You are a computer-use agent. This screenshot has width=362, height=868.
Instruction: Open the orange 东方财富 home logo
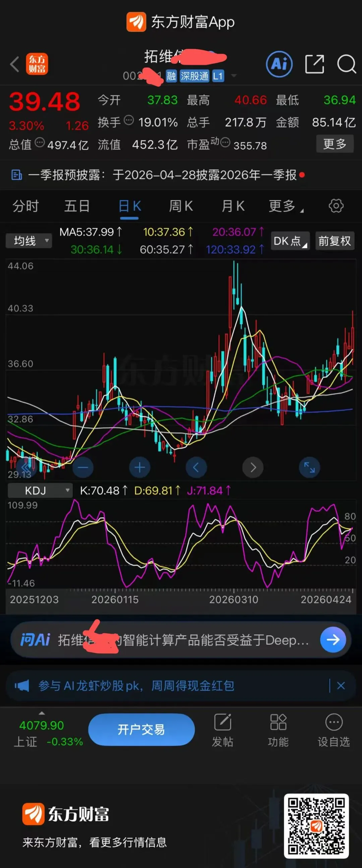(37, 64)
